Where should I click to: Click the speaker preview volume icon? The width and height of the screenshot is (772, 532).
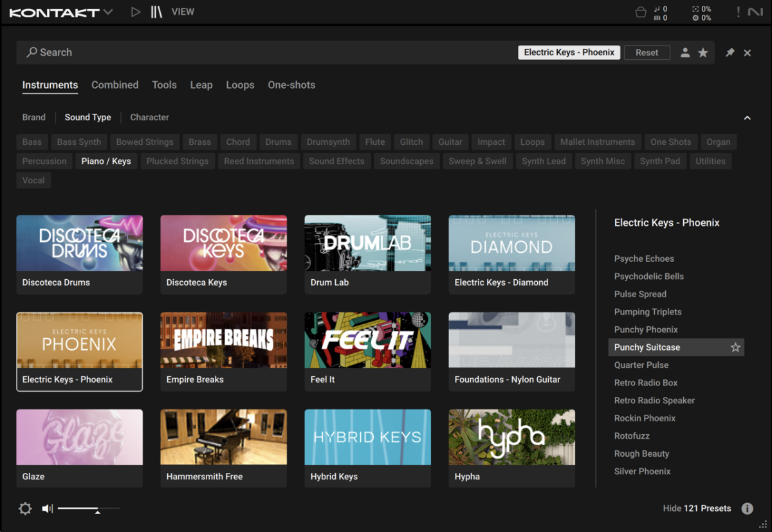tap(47, 509)
